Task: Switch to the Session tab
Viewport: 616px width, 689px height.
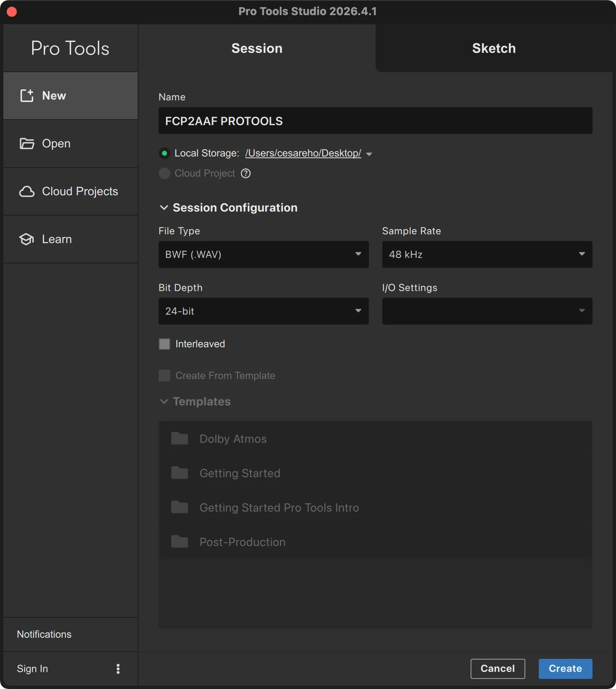Action: pyautogui.click(x=257, y=48)
